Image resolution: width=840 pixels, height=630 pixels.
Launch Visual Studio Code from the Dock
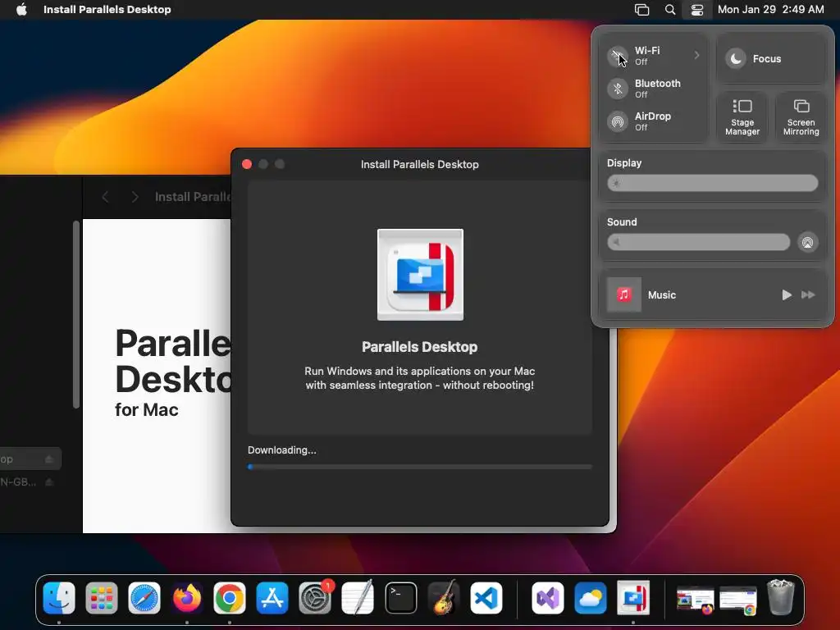click(486, 598)
